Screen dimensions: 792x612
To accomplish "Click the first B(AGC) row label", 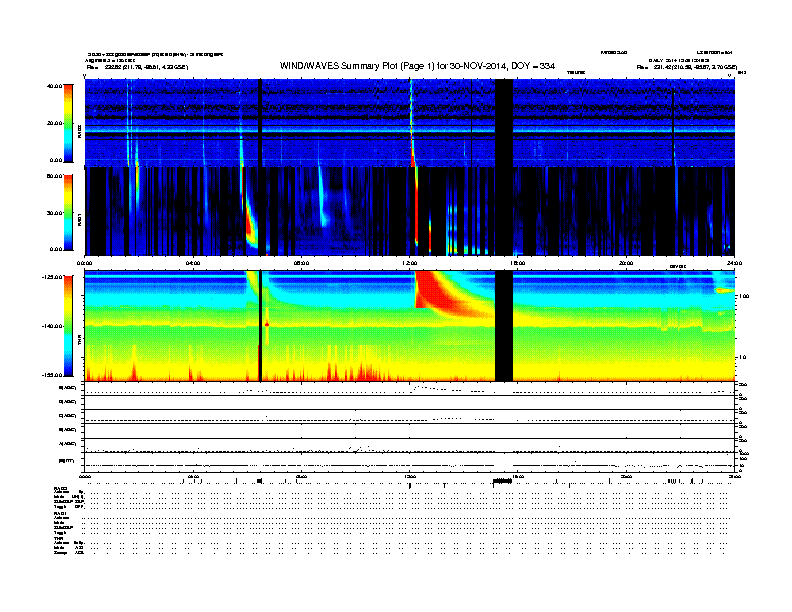I will (x=68, y=388).
